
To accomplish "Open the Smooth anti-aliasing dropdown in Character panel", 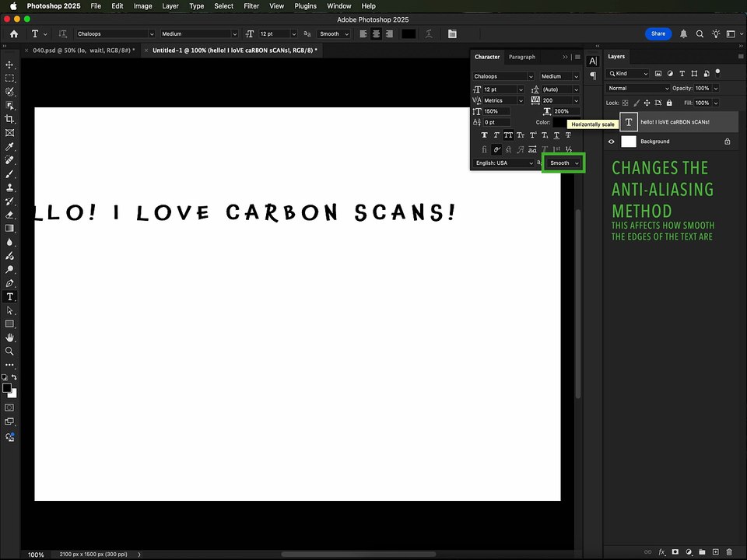I will pyautogui.click(x=563, y=163).
